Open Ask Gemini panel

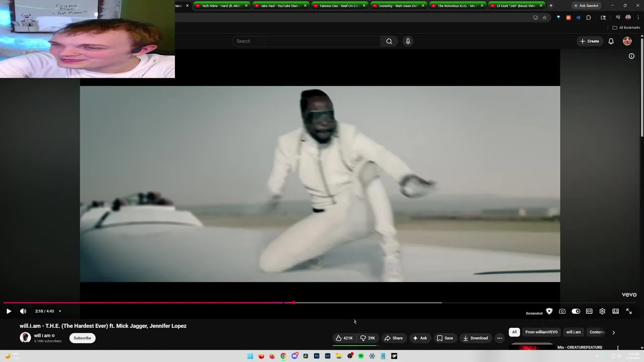586,6
